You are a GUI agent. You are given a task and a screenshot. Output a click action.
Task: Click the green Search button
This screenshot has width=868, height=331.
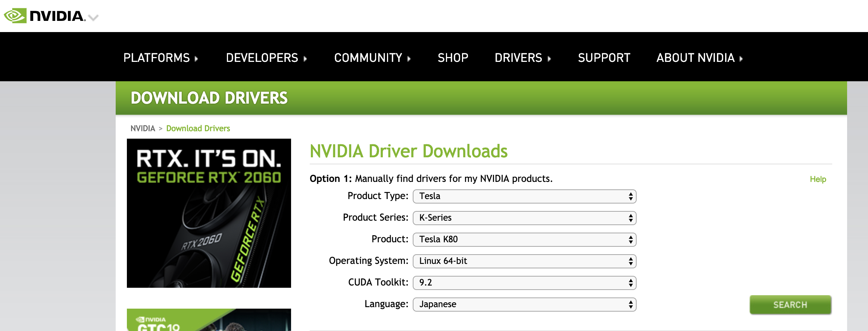click(790, 305)
